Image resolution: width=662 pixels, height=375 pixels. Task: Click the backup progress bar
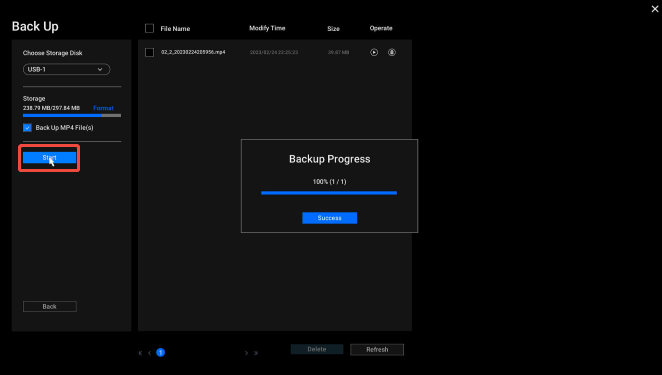point(329,193)
